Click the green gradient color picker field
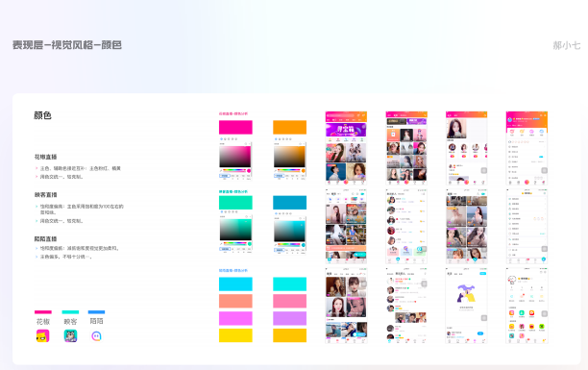588x370 pixels. tap(235, 230)
